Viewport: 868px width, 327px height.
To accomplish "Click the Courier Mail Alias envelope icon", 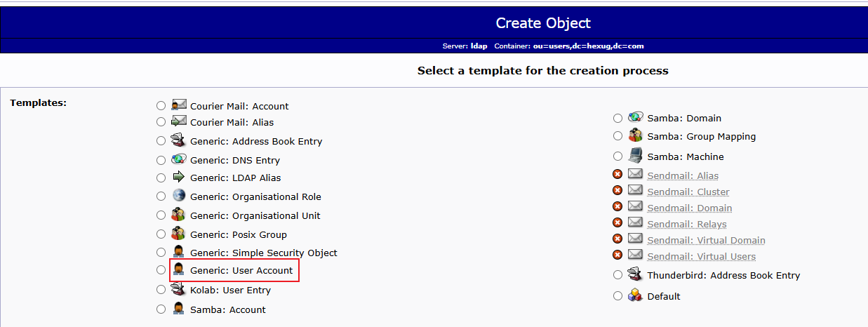I will tap(179, 121).
